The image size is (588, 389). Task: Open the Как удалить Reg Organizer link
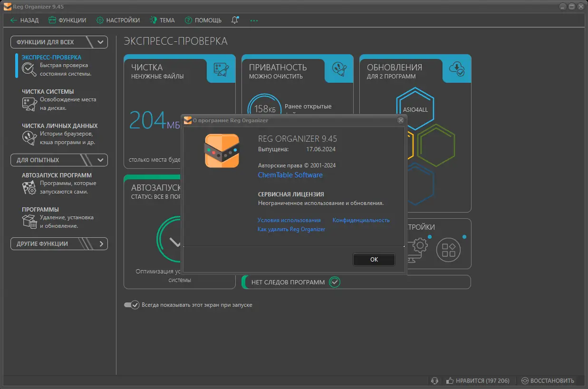(x=291, y=229)
